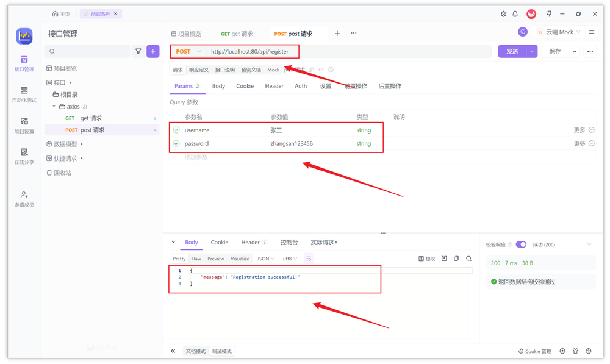Add a new tab with the plus icon
The width and height of the screenshot is (610, 364).
(x=337, y=34)
